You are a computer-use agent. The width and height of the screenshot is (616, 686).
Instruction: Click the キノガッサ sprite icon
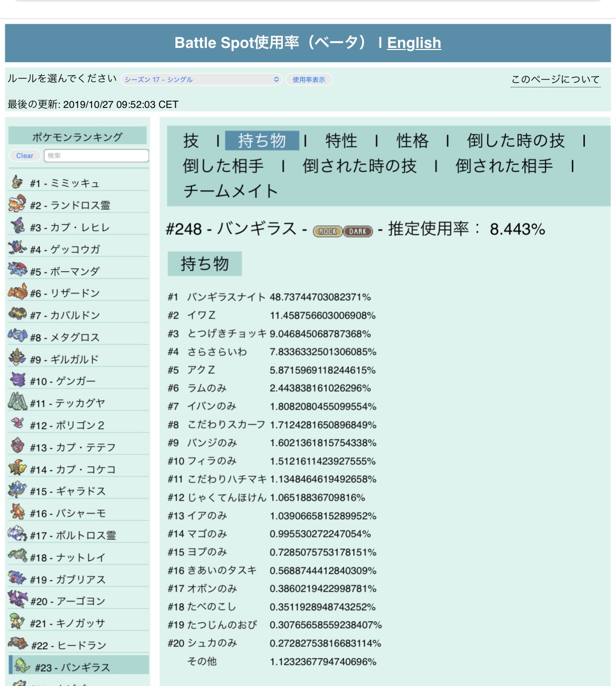(17, 621)
